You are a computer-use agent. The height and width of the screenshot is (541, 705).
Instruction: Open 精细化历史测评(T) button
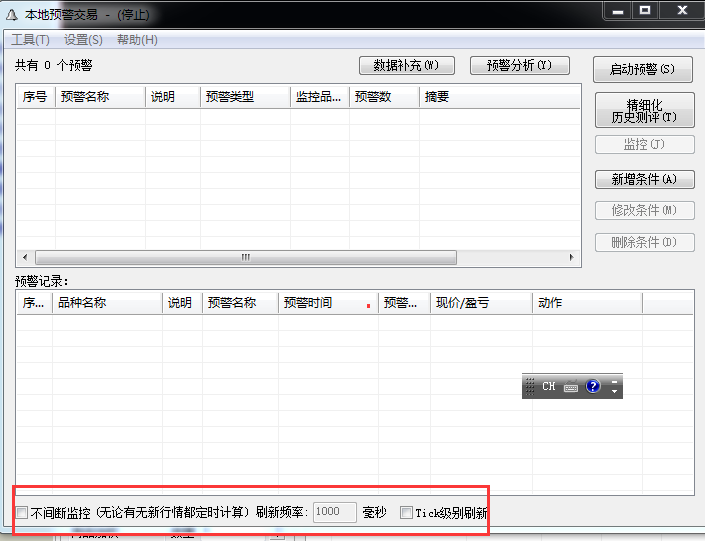coord(644,111)
